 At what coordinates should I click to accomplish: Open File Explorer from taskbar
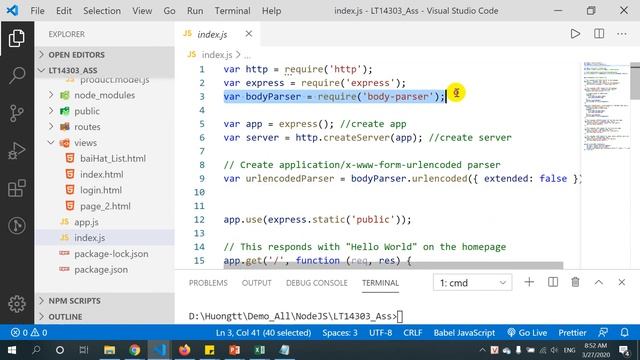[x=109, y=350]
